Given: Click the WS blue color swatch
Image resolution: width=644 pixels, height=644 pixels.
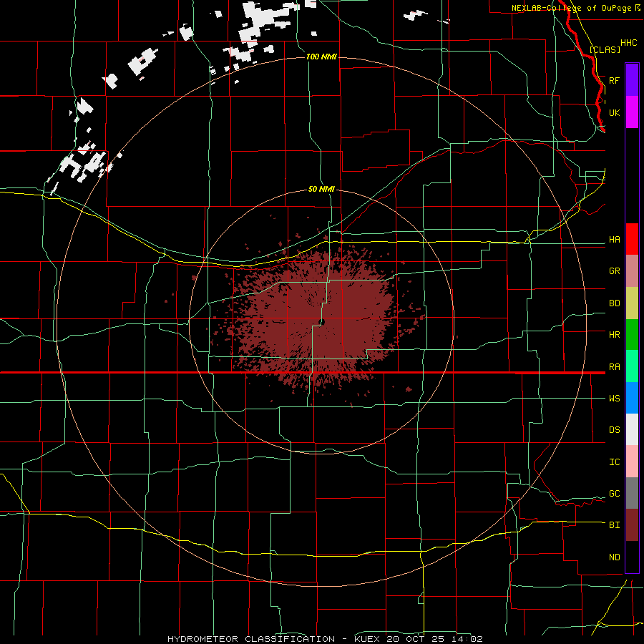Looking at the screenshot, I should click(x=632, y=398).
